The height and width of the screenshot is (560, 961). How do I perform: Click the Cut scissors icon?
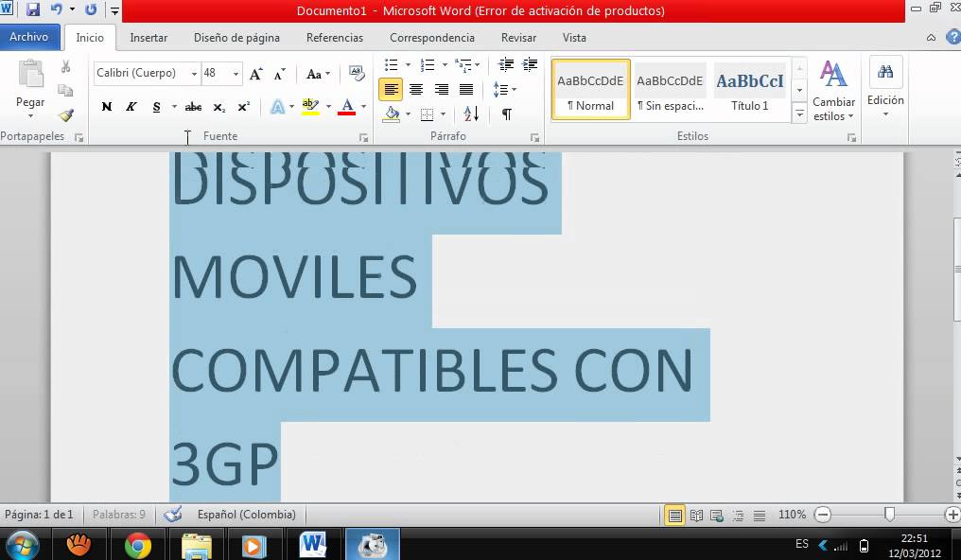tap(65, 67)
